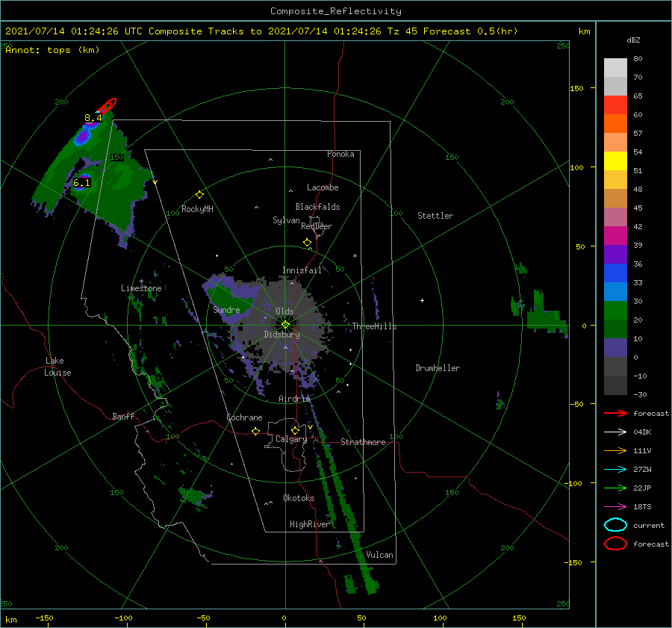This screenshot has width=672, height=628.
Task: Click the magenta 18TS arrow legend icon
Action: coord(615,507)
